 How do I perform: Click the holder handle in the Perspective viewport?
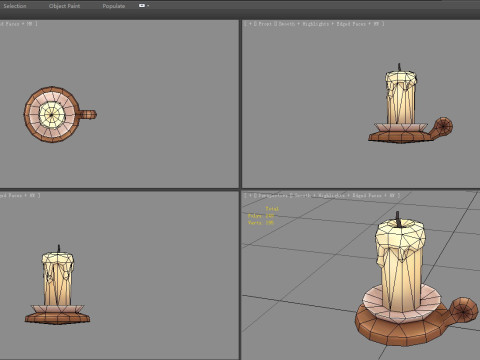[463, 311]
